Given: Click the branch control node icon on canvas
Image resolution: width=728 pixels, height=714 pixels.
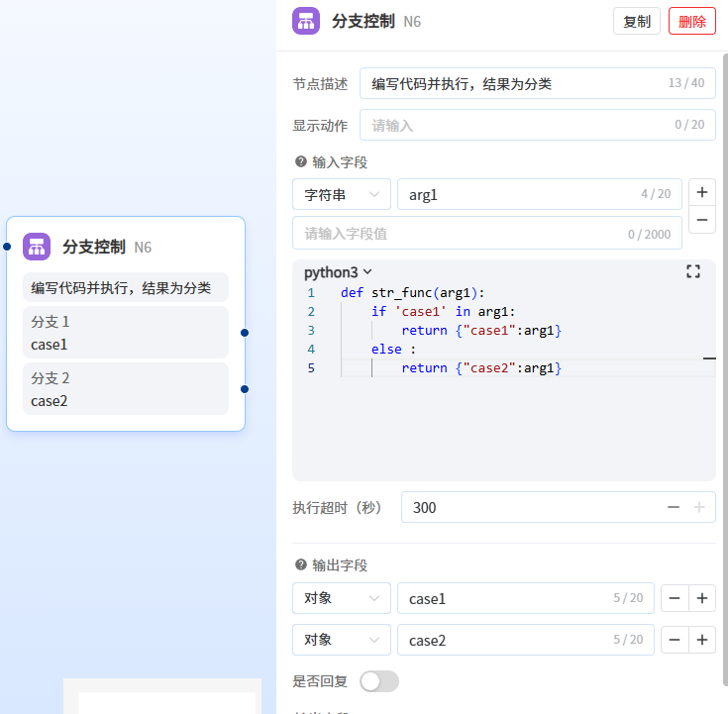Looking at the screenshot, I should [x=37, y=247].
